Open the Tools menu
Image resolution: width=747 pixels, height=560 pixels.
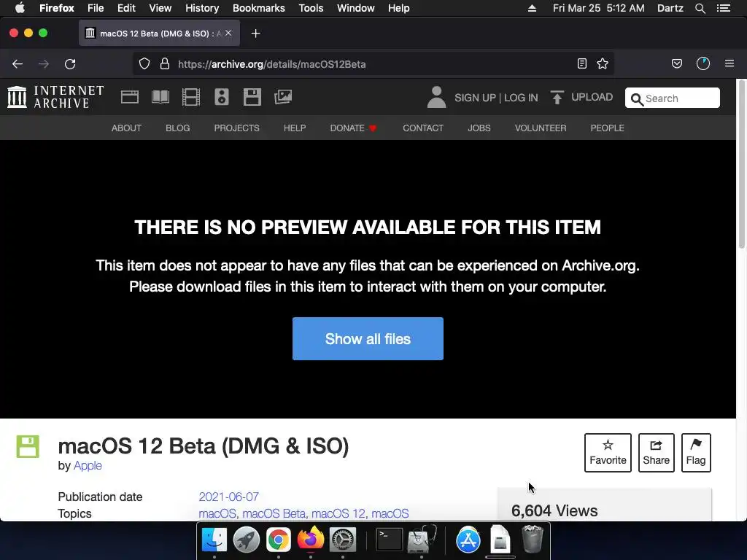coord(311,8)
